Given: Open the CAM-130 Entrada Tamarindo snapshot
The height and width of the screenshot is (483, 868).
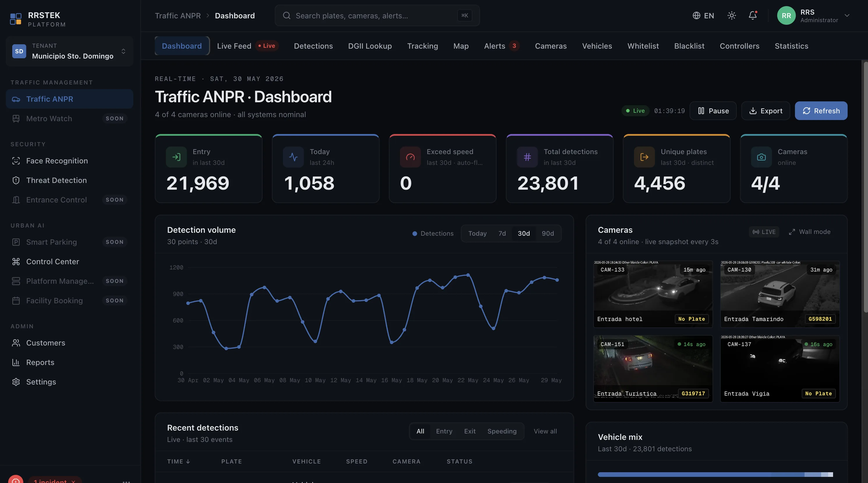Looking at the screenshot, I should tap(780, 294).
